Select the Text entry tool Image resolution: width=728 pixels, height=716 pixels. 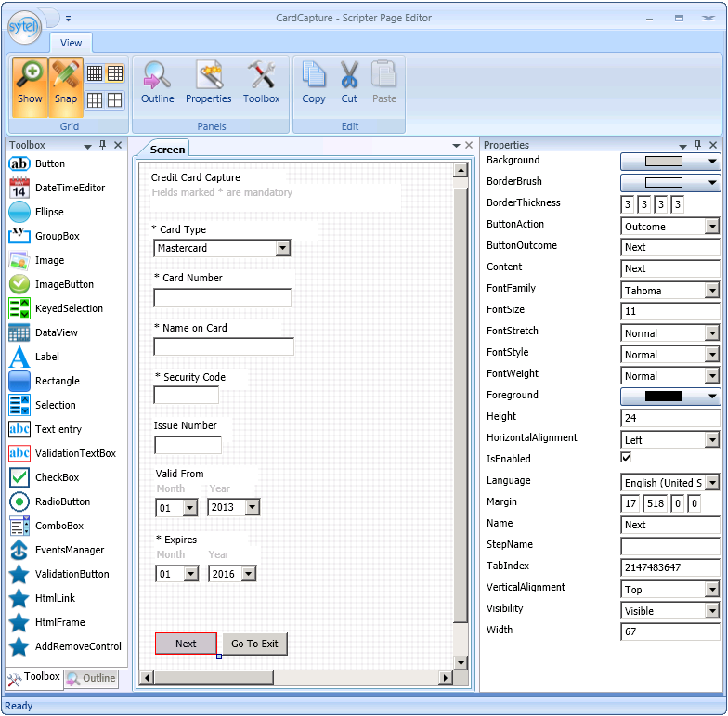45,429
